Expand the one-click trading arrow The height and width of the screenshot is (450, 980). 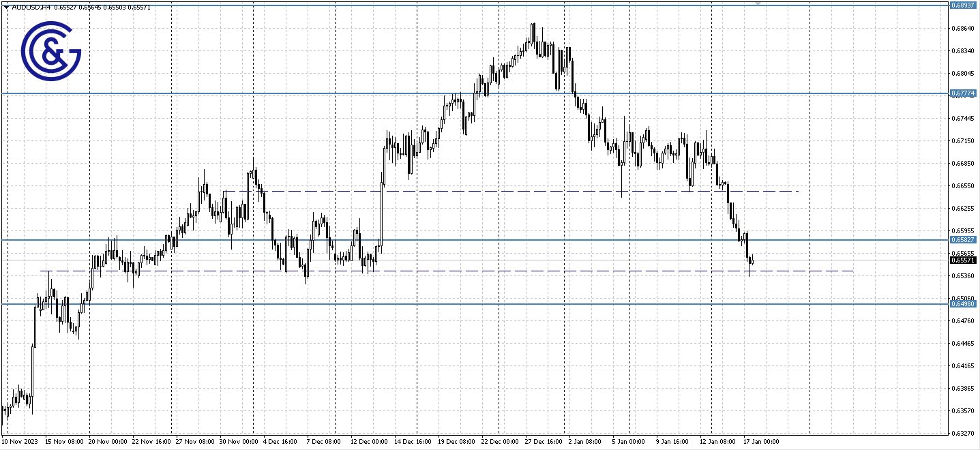pyautogui.click(x=7, y=5)
